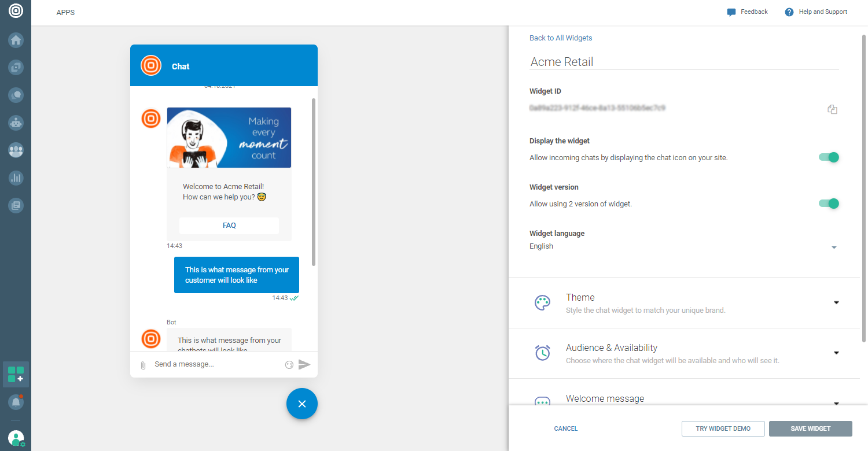This screenshot has height=451, width=868.
Task: Click the Chat title in the widget header
Action: point(181,66)
